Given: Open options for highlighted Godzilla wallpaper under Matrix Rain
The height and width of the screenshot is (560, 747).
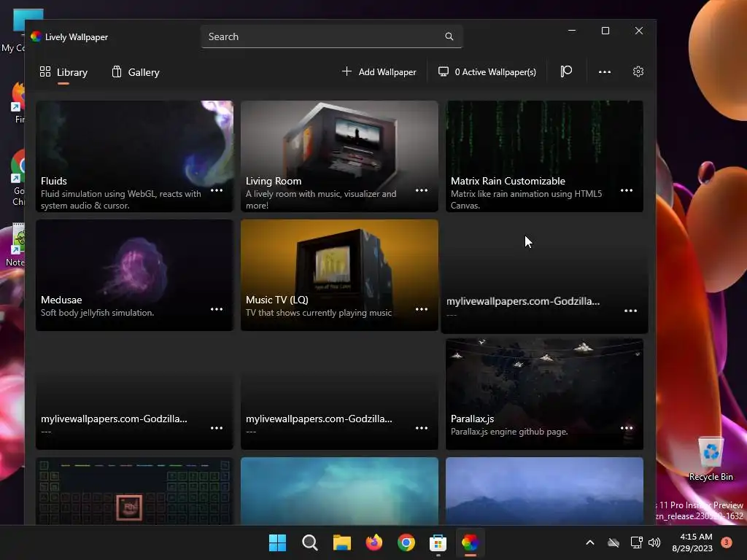Looking at the screenshot, I should click(631, 311).
